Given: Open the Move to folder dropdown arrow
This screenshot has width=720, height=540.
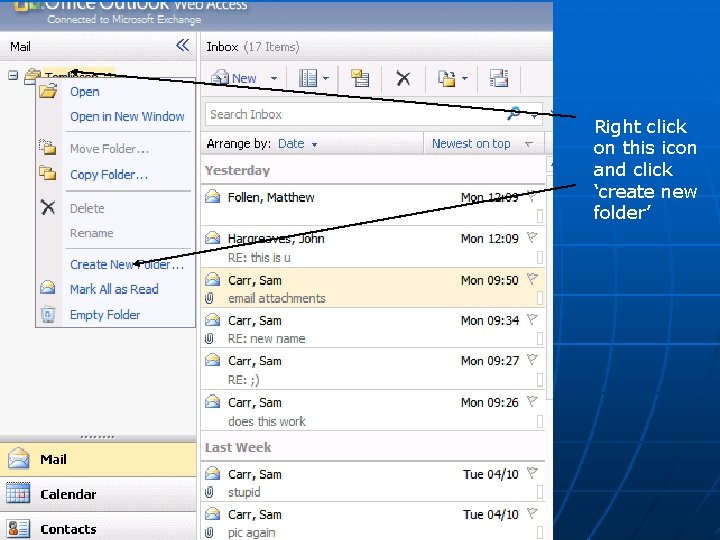Looking at the screenshot, I should tap(465, 79).
